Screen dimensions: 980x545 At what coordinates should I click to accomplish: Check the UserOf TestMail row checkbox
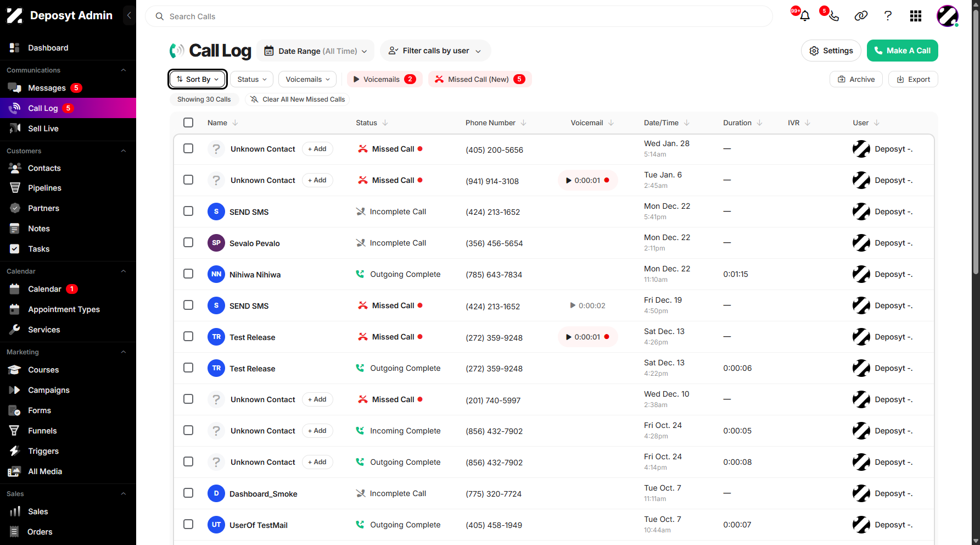coord(188,524)
